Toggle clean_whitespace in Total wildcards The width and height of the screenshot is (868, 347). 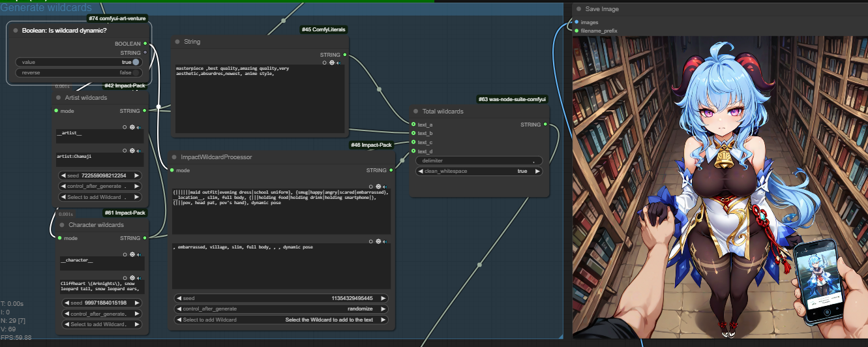(479, 171)
